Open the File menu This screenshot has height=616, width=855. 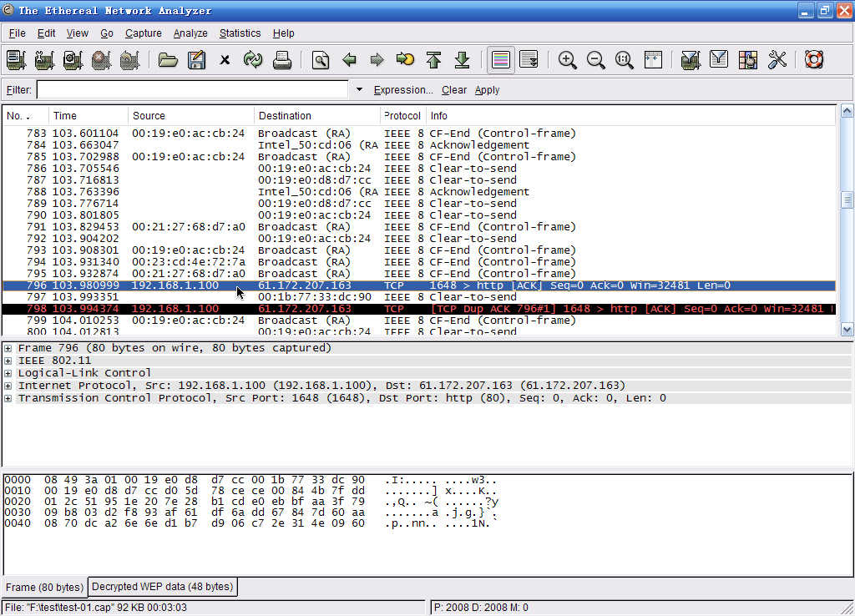18,33
